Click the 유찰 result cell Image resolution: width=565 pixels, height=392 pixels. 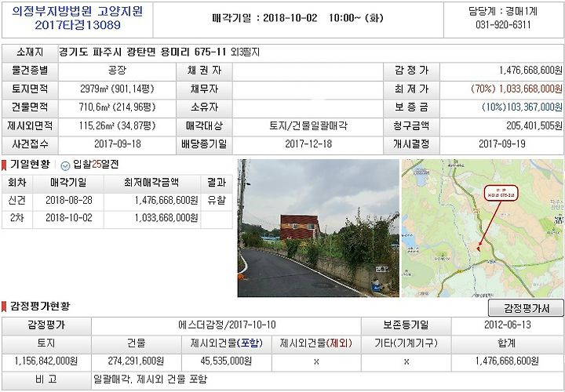pyautogui.click(x=217, y=201)
